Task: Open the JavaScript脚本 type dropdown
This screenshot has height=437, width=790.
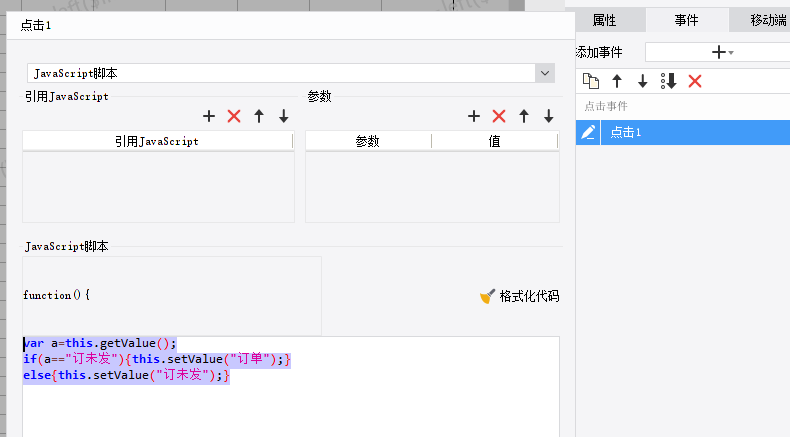Action: pyautogui.click(x=545, y=73)
